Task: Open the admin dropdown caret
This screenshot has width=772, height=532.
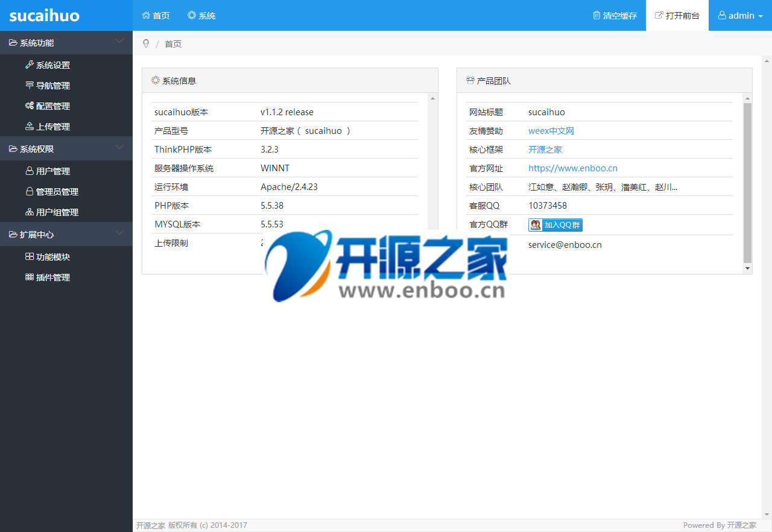Action: pyautogui.click(x=760, y=16)
